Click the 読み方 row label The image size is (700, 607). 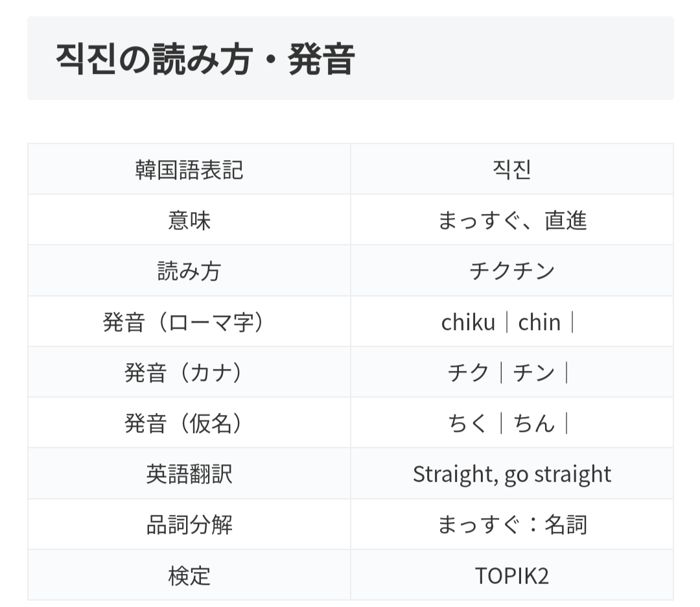pos(189,271)
